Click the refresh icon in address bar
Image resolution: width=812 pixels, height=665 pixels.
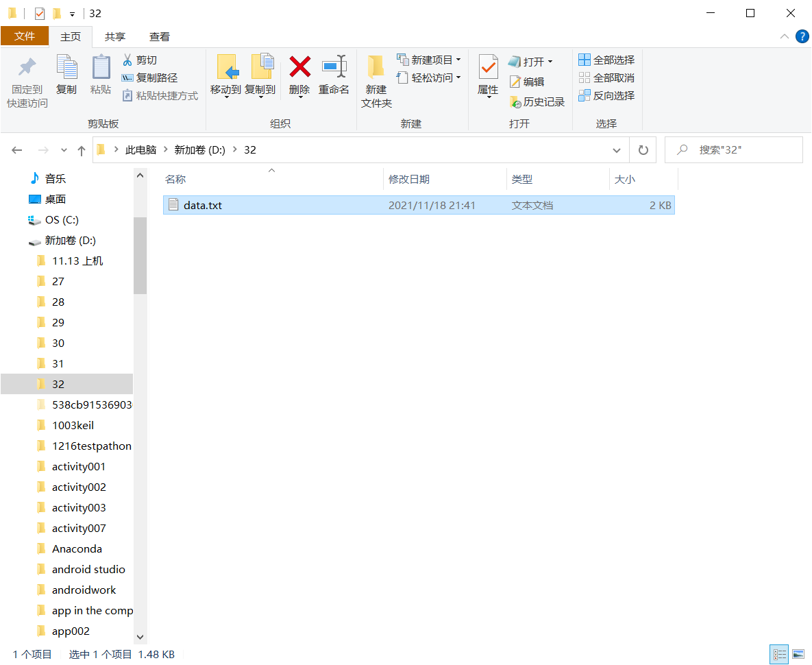(643, 149)
